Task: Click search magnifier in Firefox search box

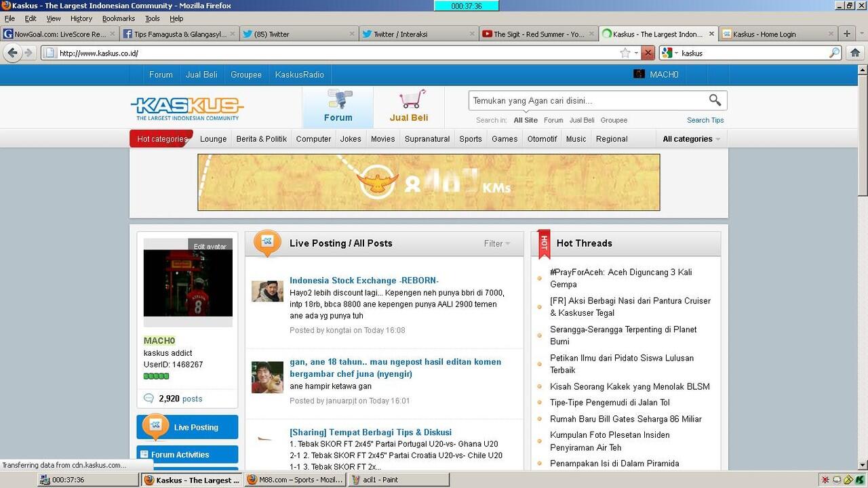Action: coord(835,53)
